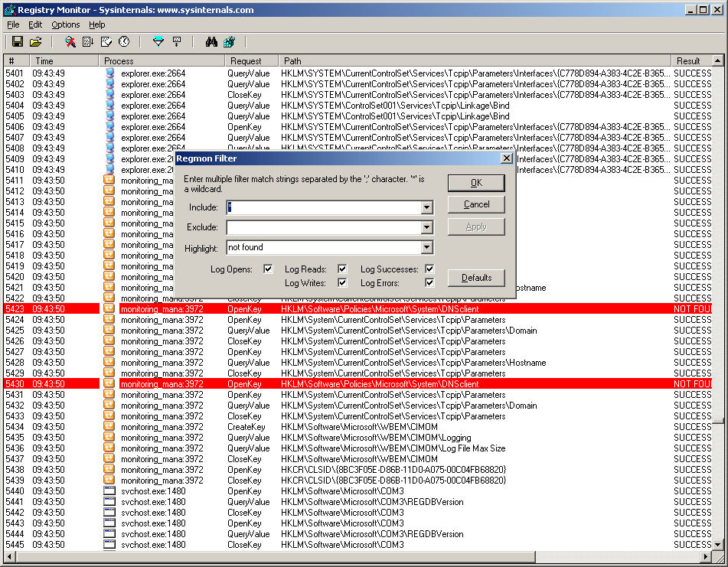Image resolution: width=728 pixels, height=567 pixels.
Task: Click the Save log floppy disk icon
Action: 18,42
